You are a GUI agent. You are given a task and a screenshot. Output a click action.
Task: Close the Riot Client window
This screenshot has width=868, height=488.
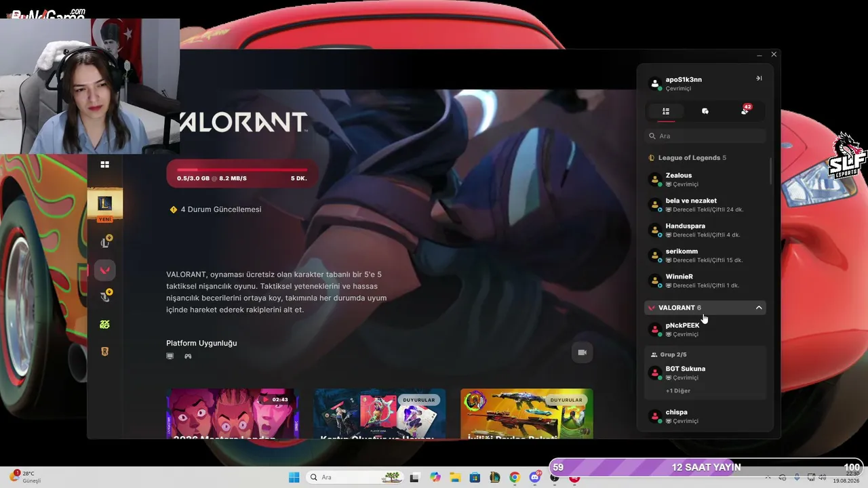click(x=774, y=54)
